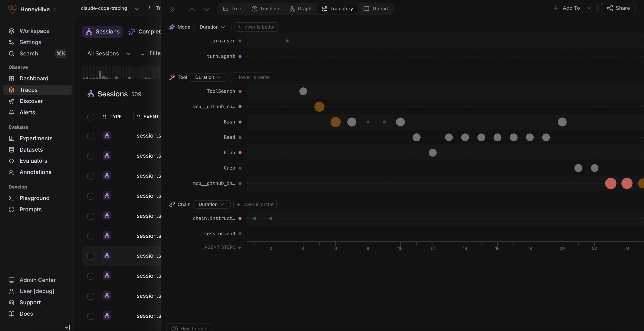Toggle Model lower is better sort direction
This screenshot has height=331, width=644.
click(256, 27)
